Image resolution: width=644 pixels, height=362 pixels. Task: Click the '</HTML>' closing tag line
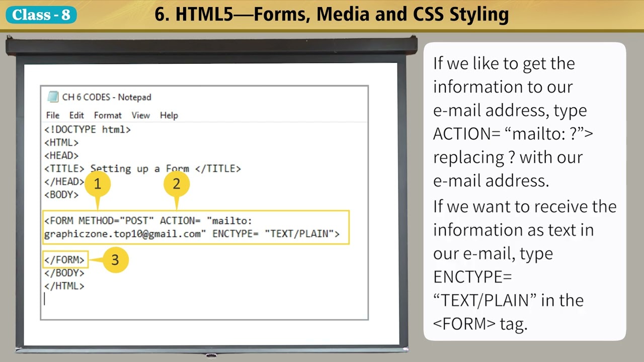click(x=64, y=286)
